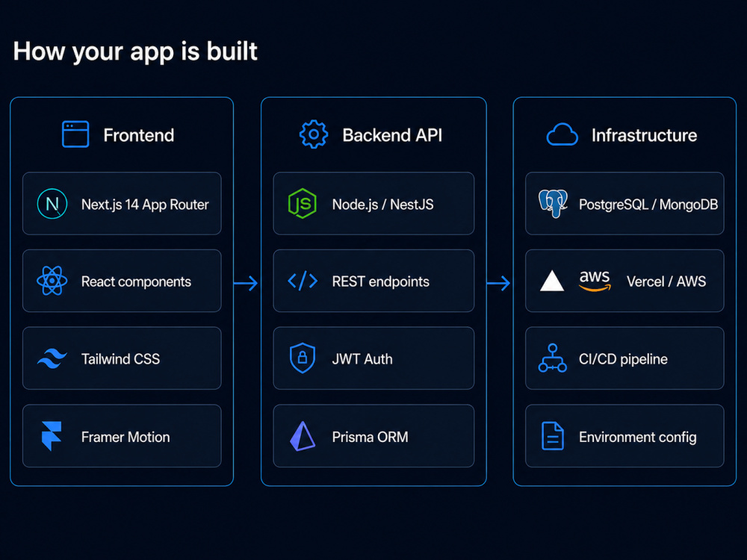
Task: Select the PostgreSQL / MongoDB label
Action: (648, 205)
